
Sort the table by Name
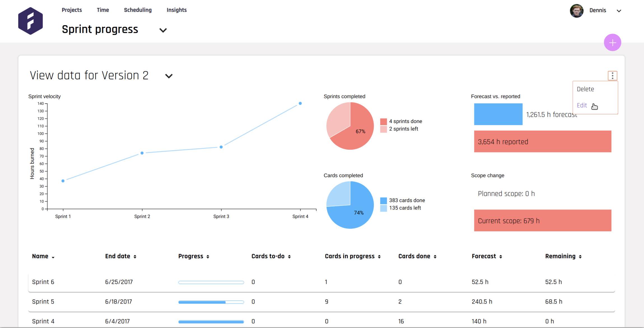(43, 256)
